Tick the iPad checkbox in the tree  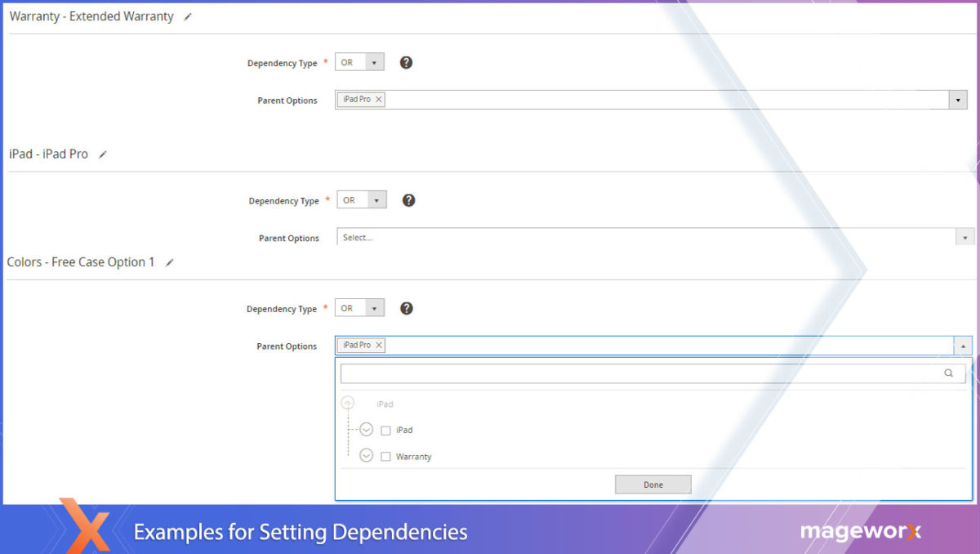pos(385,431)
